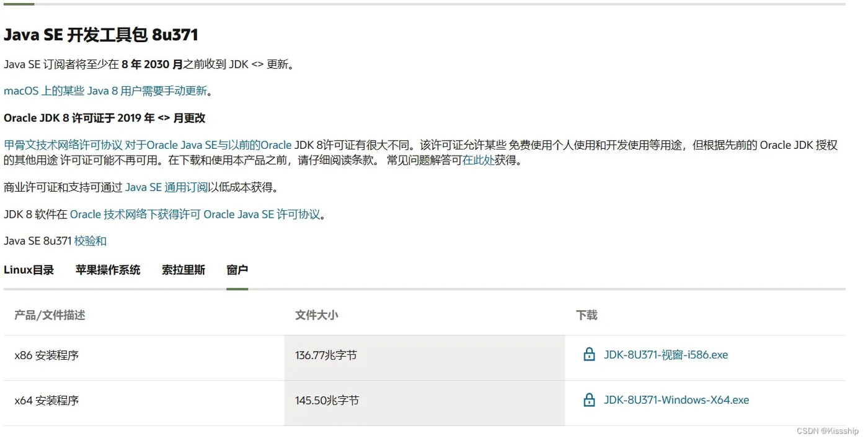Open the macOS Java 8 manual update link
868x441 pixels.
(x=105, y=91)
